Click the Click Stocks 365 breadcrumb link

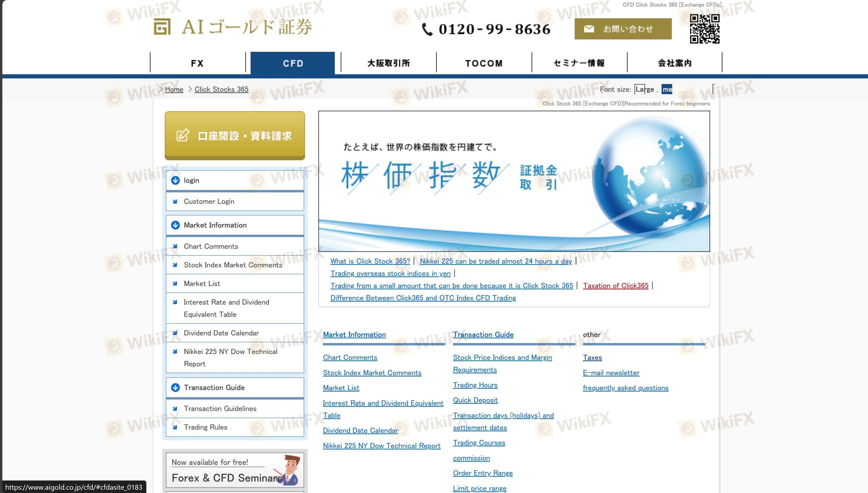click(x=221, y=89)
